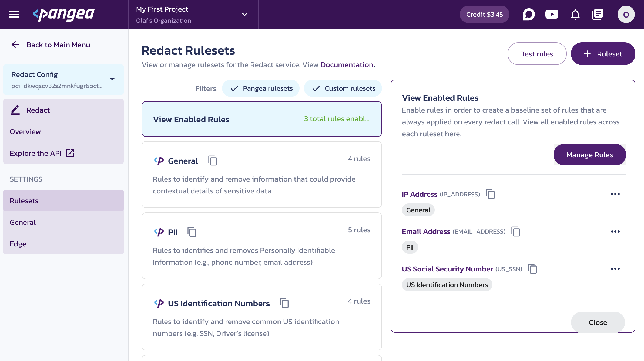
Task: Click the copy icon next to US Identification Numbers
Action: [x=284, y=304]
